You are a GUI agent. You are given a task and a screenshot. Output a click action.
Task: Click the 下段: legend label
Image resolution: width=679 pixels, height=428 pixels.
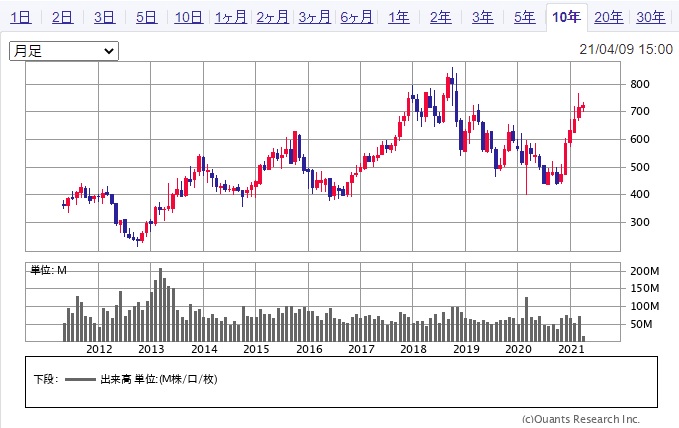[x=46, y=379]
